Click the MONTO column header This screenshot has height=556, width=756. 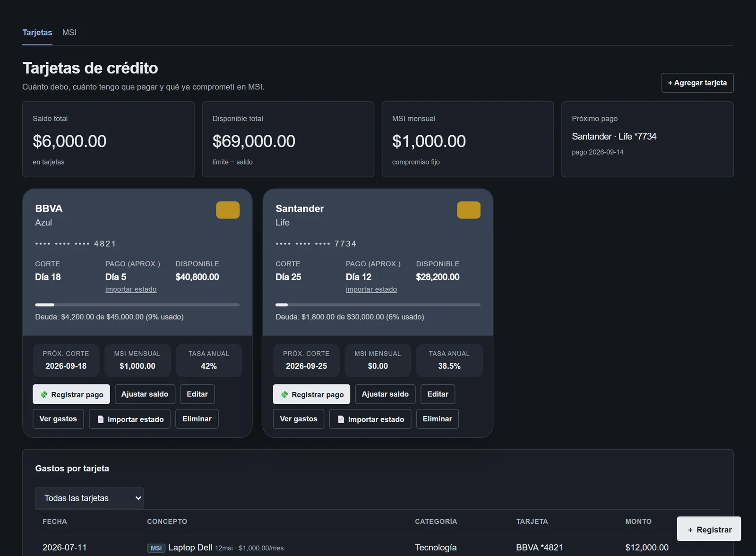coord(638,521)
